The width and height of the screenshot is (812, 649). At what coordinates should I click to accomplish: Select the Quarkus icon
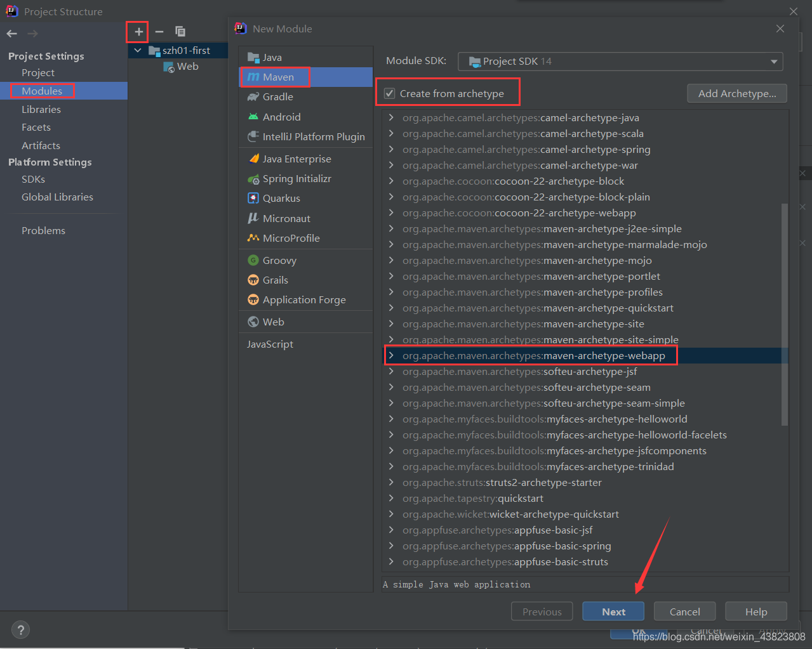(253, 198)
